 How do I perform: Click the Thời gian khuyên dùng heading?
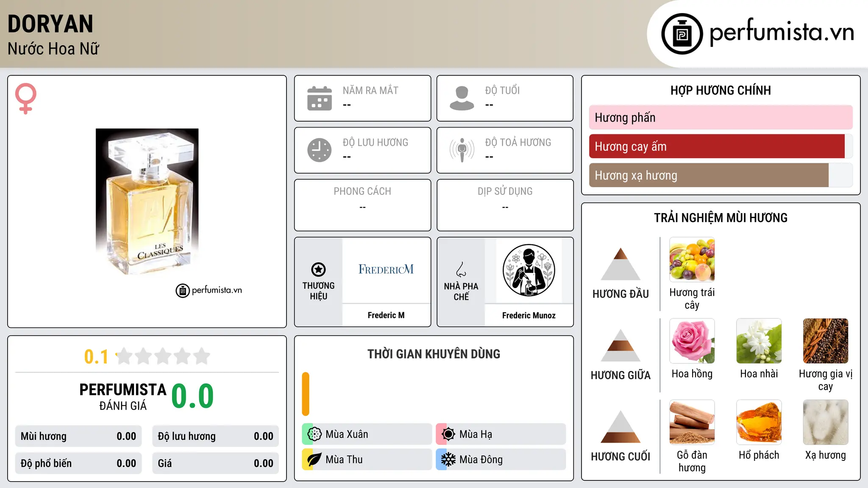434,354
